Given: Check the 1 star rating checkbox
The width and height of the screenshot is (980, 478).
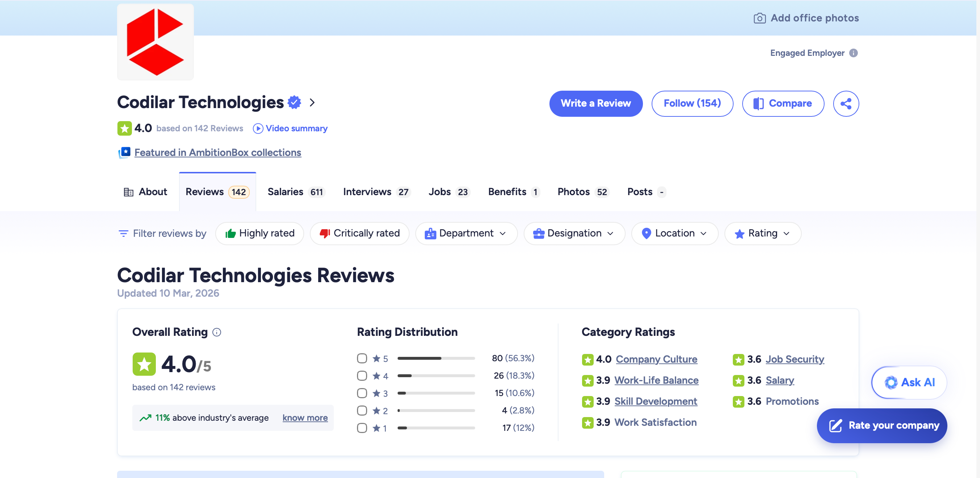Looking at the screenshot, I should (x=362, y=428).
